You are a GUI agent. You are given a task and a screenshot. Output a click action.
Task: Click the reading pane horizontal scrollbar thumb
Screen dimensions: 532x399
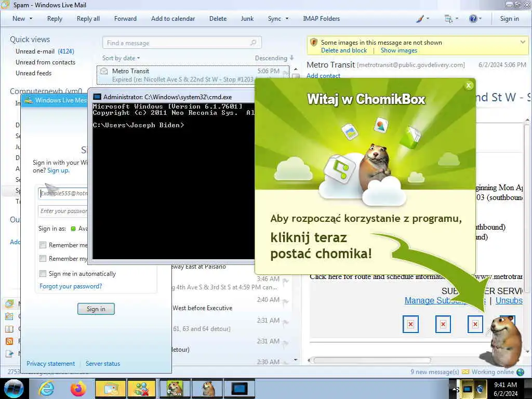tap(372, 360)
